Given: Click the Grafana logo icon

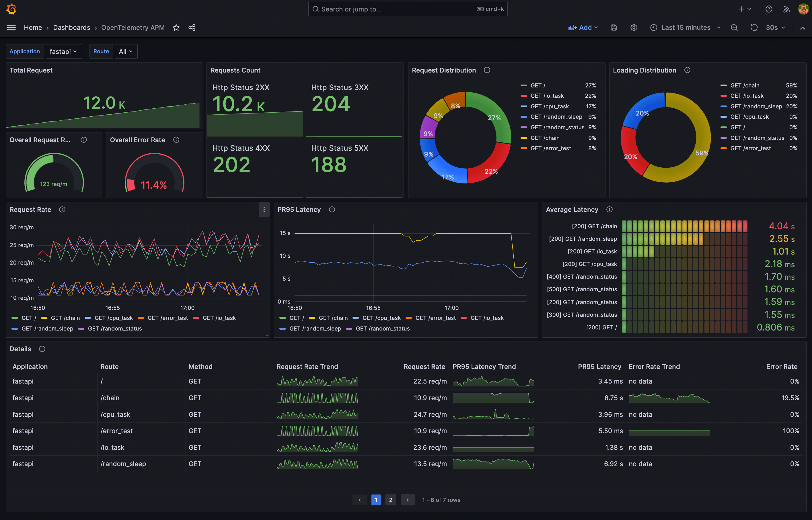Looking at the screenshot, I should [x=11, y=9].
